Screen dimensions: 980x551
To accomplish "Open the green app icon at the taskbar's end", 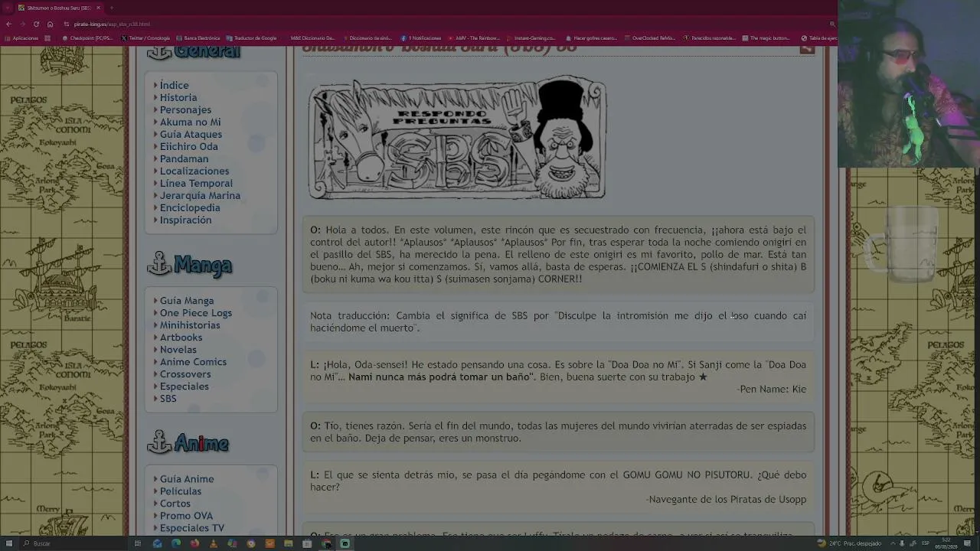I will [345, 543].
